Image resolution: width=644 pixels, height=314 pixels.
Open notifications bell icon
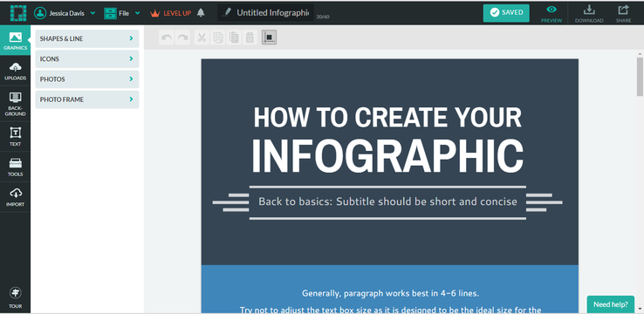tap(201, 13)
